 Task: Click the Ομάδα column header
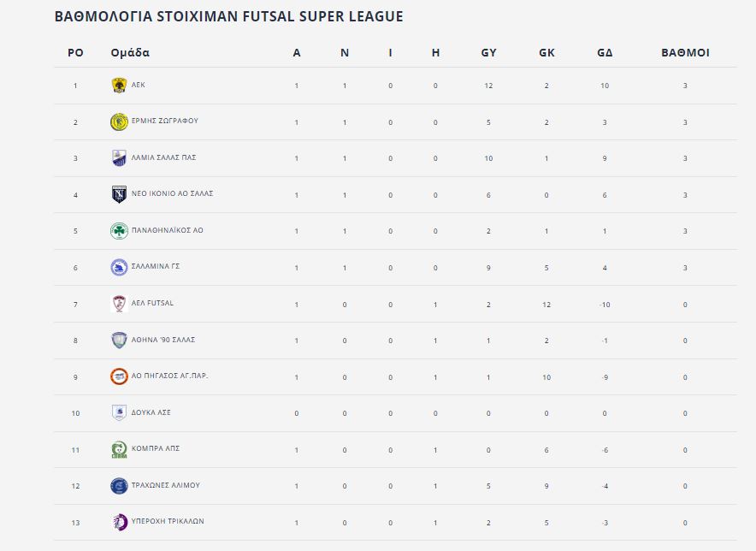(x=130, y=52)
